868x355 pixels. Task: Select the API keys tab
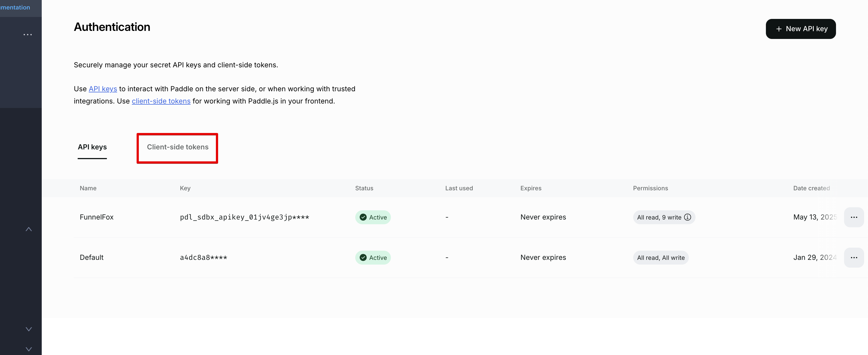click(x=92, y=147)
